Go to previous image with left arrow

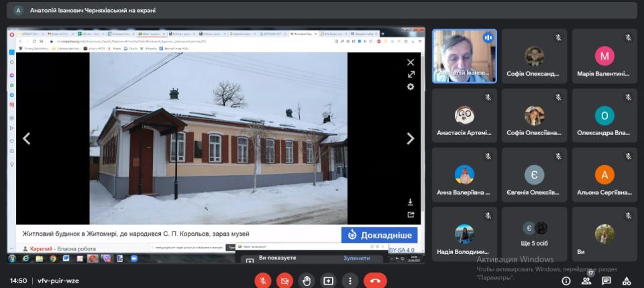[x=27, y=139]
